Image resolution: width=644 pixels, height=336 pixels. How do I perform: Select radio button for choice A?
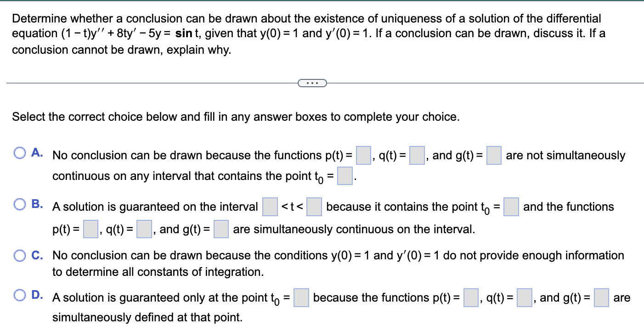pos(19,153)
